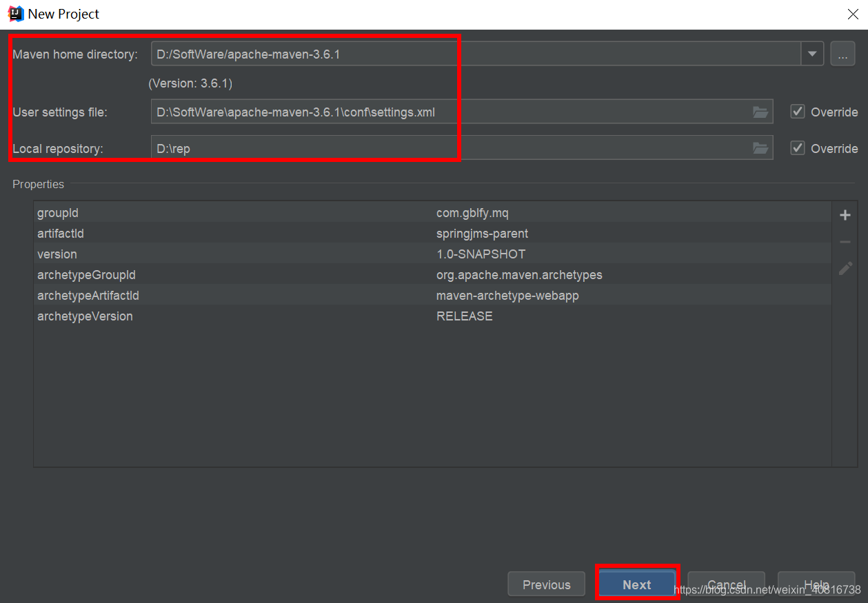Open Help for the dialog
The width and height of the screenshot is (868, 603).
816,584
